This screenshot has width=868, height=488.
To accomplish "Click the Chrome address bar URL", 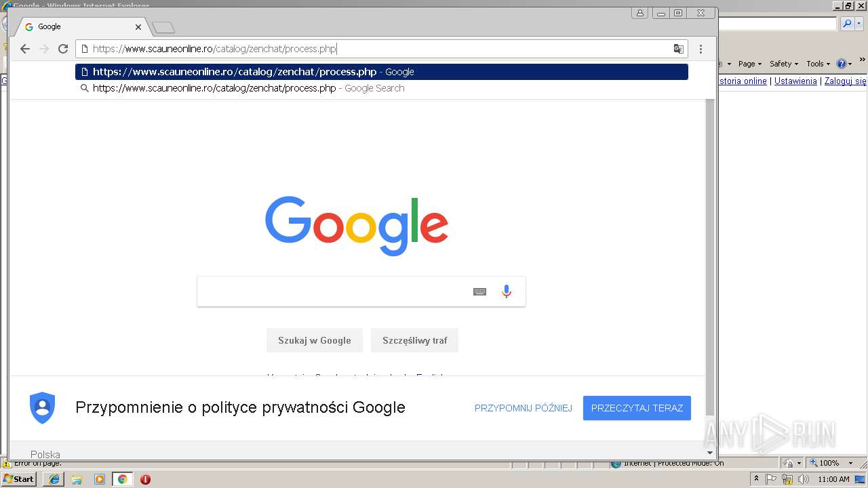I will (214, 49).
